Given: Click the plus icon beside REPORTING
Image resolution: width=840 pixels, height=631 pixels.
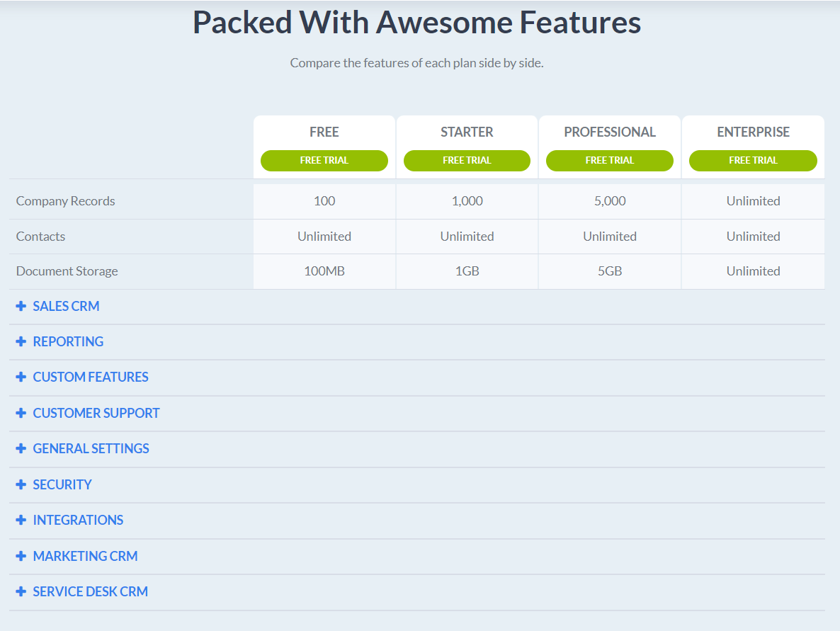Looking at the screenshot, I should 21,342.
